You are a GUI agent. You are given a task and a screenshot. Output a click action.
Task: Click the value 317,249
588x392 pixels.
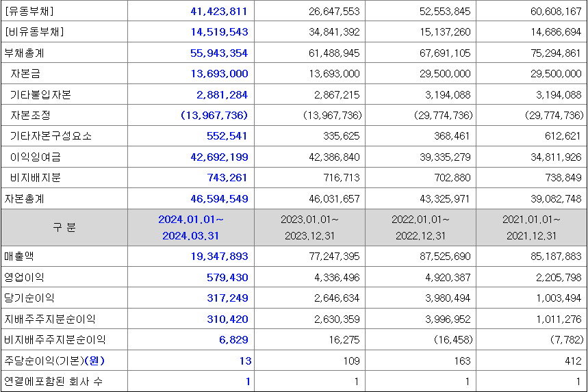tap(227, 298)
